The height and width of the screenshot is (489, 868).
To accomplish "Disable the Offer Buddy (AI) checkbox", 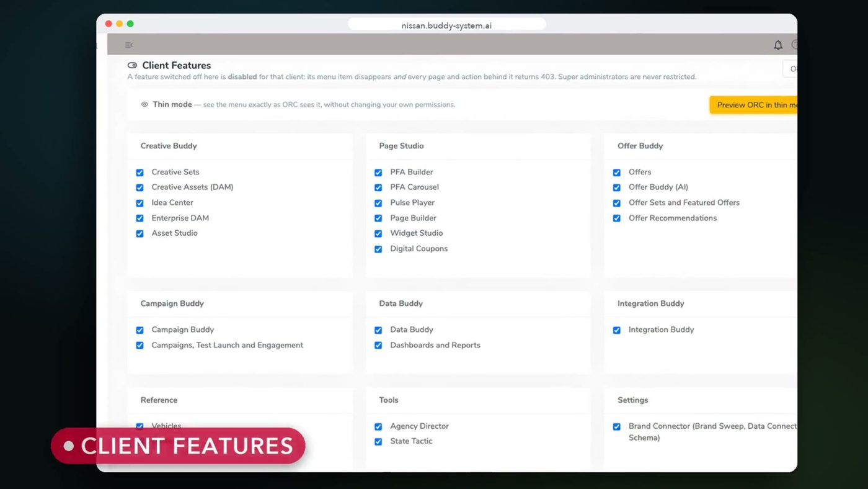I will (617, 187).
